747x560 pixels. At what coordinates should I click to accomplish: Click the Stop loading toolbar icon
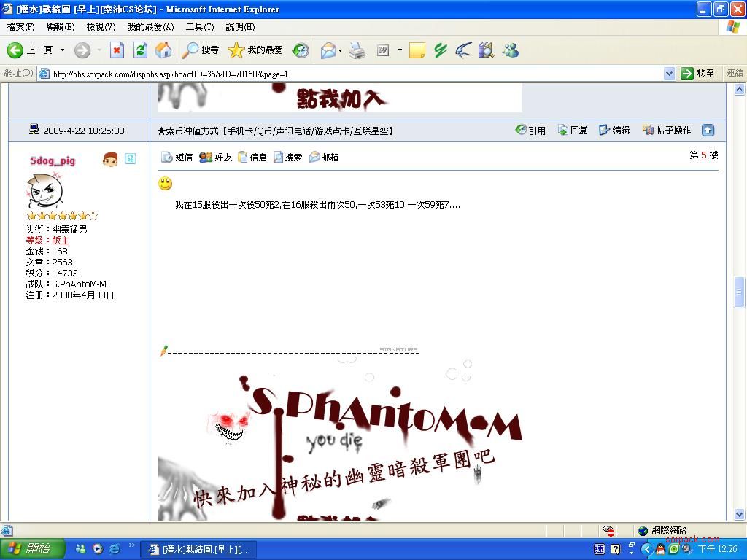pos(117,50)
